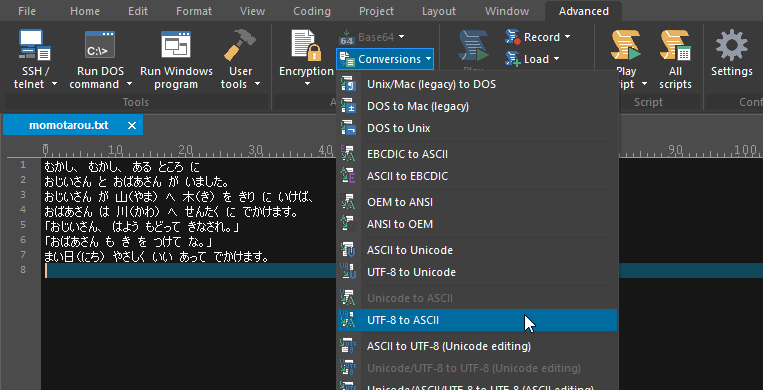Expand the Run DOS command dropdown arrow
Viewport: 763px width, 390px height.
coord(129,84)
